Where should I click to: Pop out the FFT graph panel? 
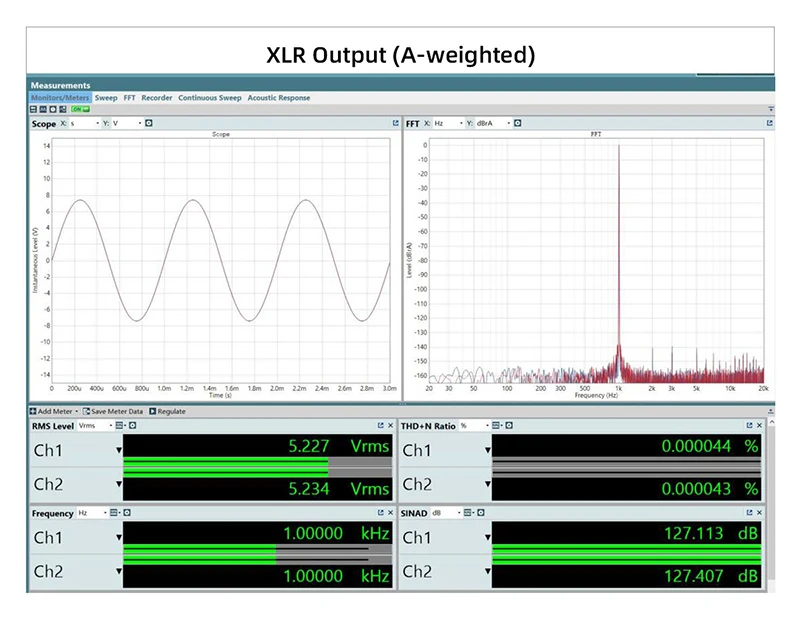coord(769,123)
